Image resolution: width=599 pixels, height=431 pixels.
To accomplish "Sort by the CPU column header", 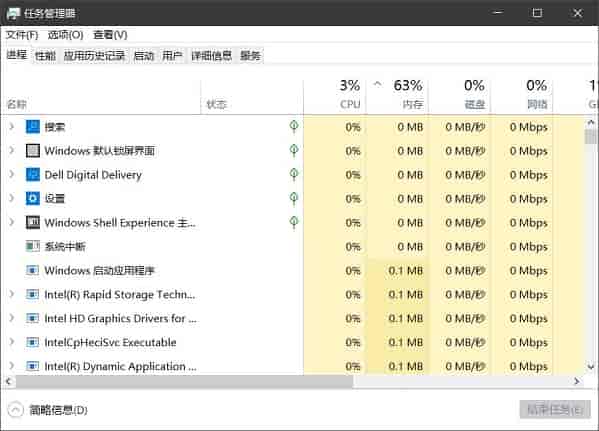I will point(335,96).
